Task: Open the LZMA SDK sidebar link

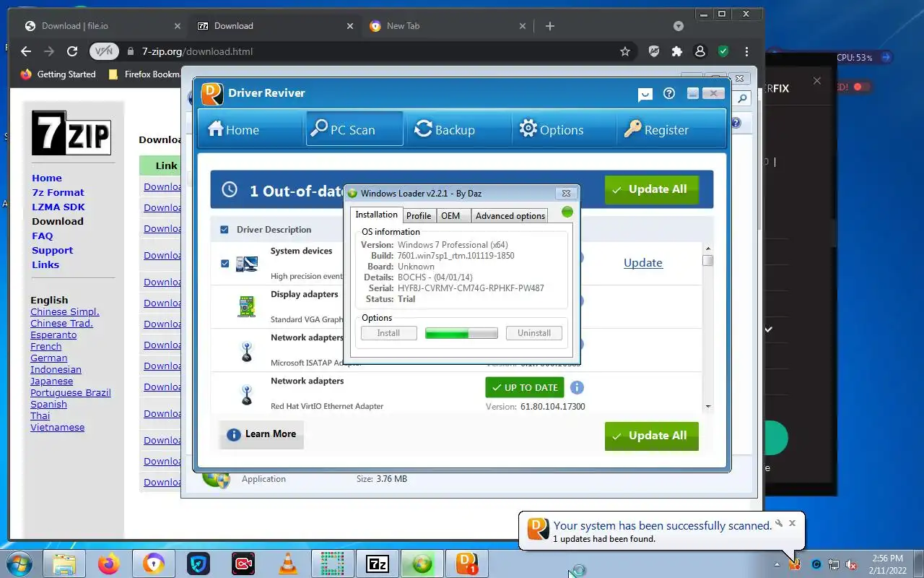Action: [58, 207]
